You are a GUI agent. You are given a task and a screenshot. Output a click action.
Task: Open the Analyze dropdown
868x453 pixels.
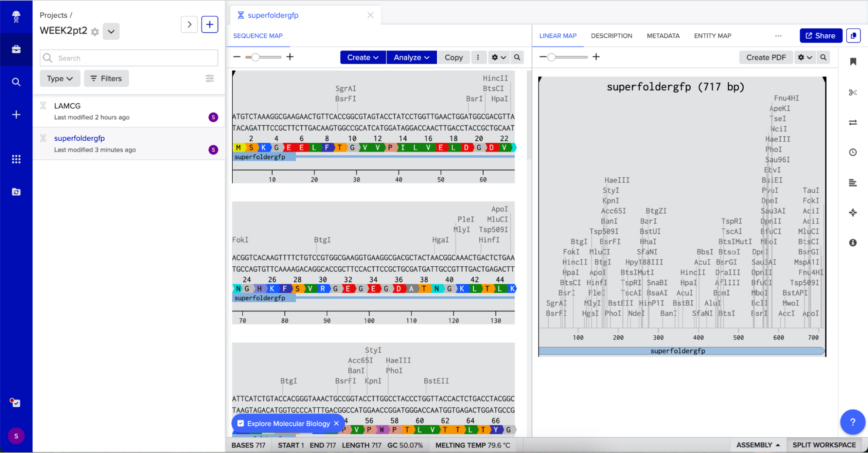[411, 57]
